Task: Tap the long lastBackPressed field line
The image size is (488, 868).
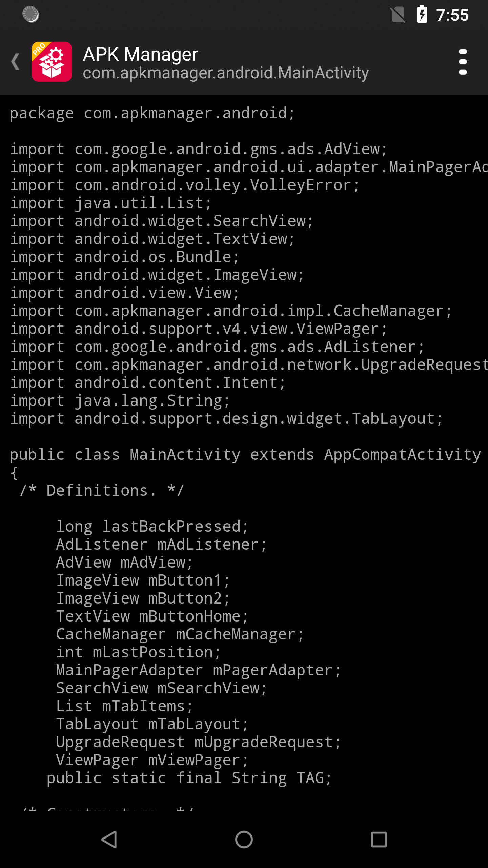Action: [x=152, y=527]
